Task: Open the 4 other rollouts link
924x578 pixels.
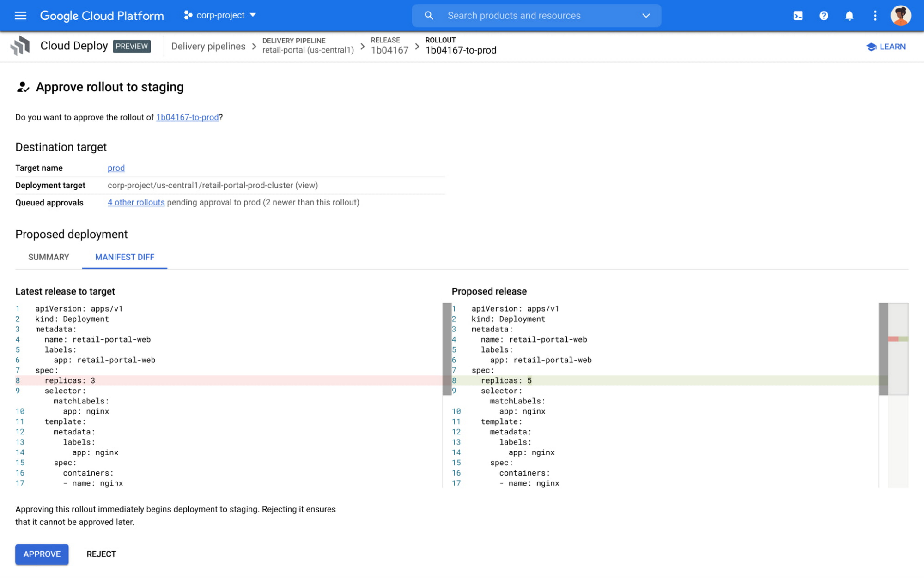Action: click(x=136, y=202)
